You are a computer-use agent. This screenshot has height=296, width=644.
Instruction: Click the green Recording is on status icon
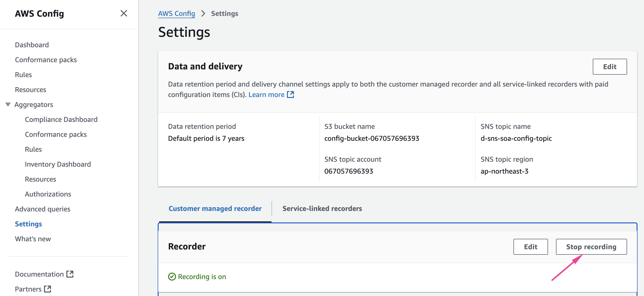[172, 277]
